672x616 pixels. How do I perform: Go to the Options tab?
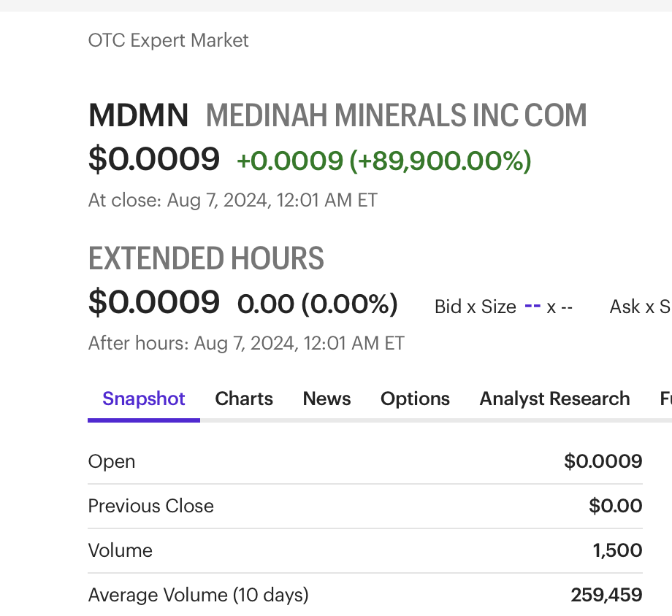point(415,399)
